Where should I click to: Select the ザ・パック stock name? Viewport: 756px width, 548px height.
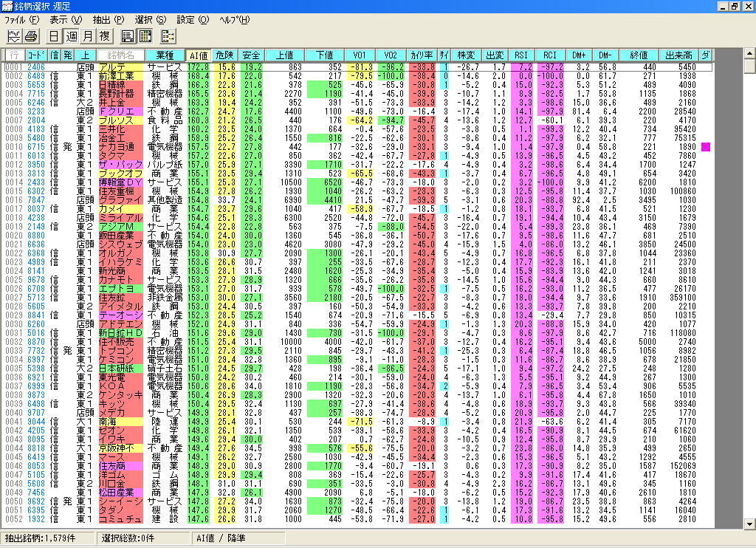120,165
